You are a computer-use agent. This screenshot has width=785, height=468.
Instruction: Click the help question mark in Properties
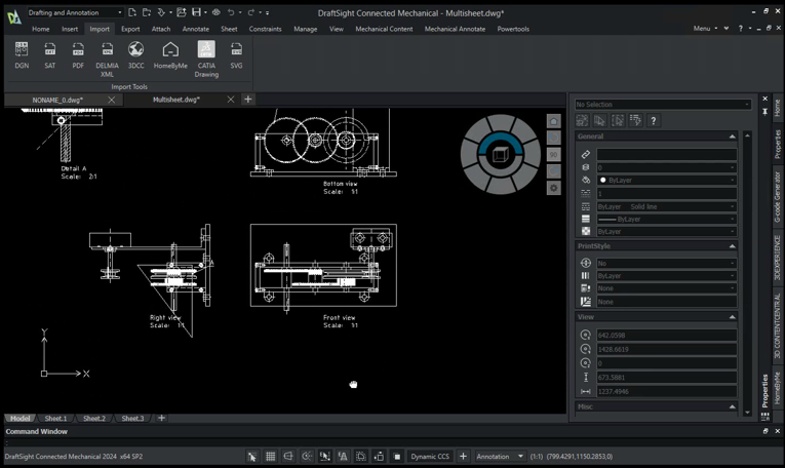click(653, 121)
